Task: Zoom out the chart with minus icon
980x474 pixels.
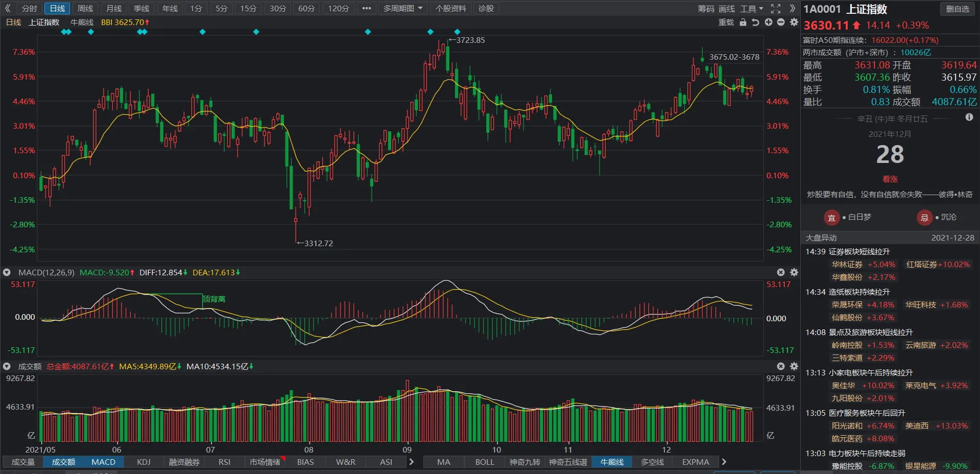Action: point(781,22)
